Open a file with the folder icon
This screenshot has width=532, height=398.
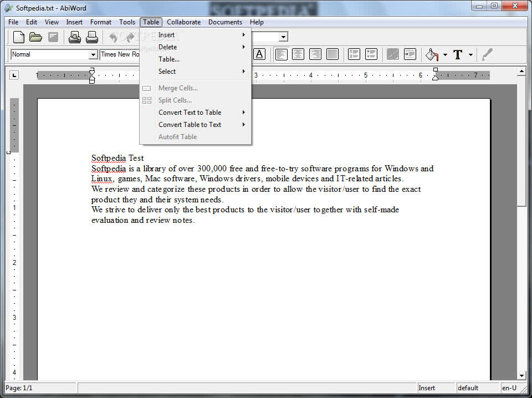pos(35,37)
